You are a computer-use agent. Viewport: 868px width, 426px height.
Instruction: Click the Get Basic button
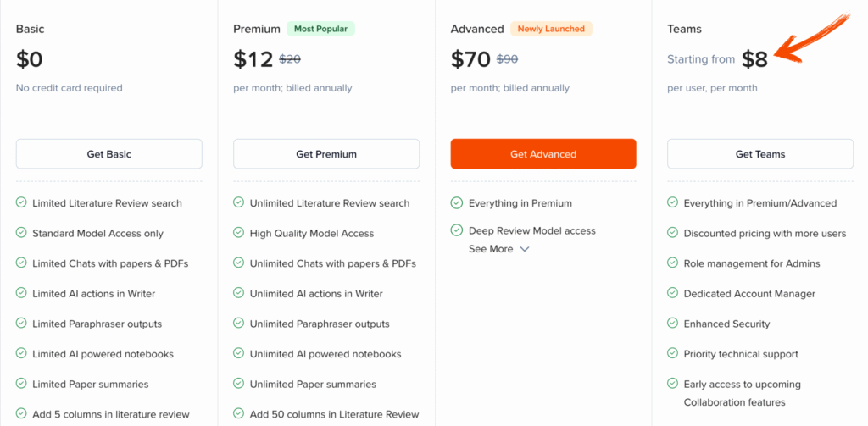[x=108, y=154]
